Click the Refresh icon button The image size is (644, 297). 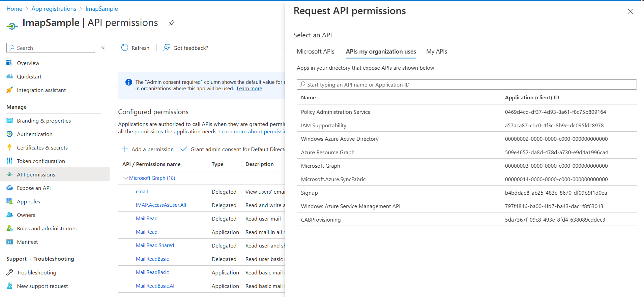tap(125, 48)
